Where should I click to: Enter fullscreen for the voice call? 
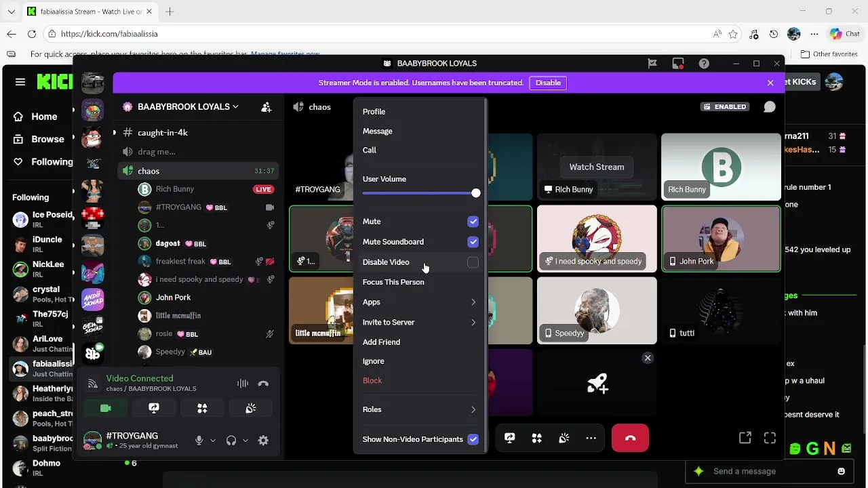pos(770,438)
